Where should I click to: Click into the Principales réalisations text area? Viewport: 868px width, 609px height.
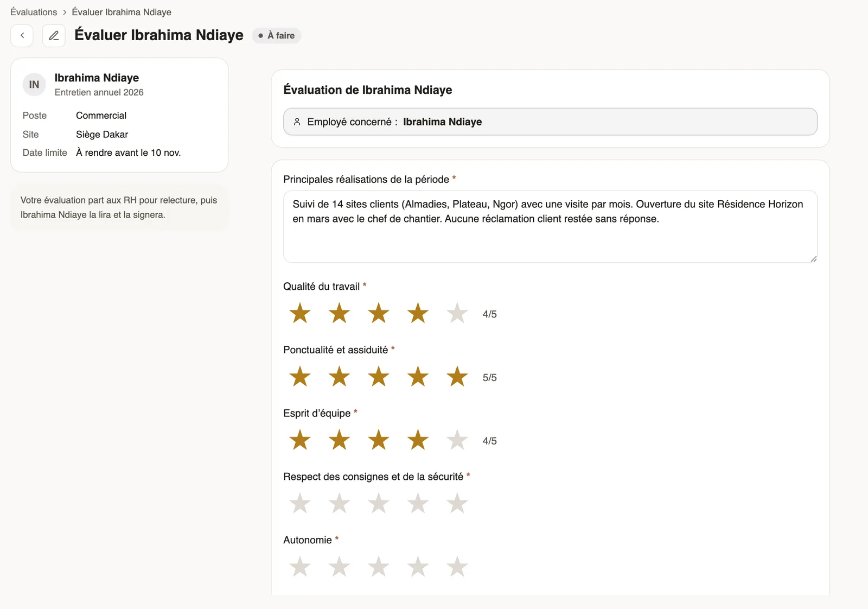(550, 226)
